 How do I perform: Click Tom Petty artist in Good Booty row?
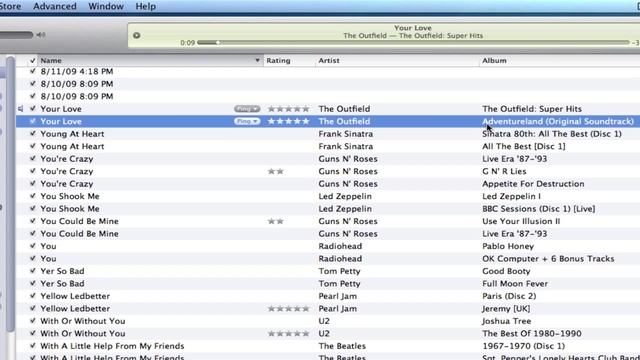point(339,271)
